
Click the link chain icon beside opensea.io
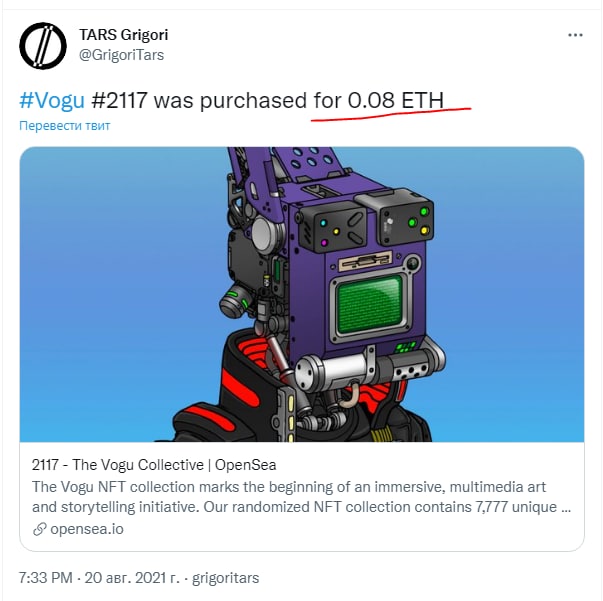40,529
